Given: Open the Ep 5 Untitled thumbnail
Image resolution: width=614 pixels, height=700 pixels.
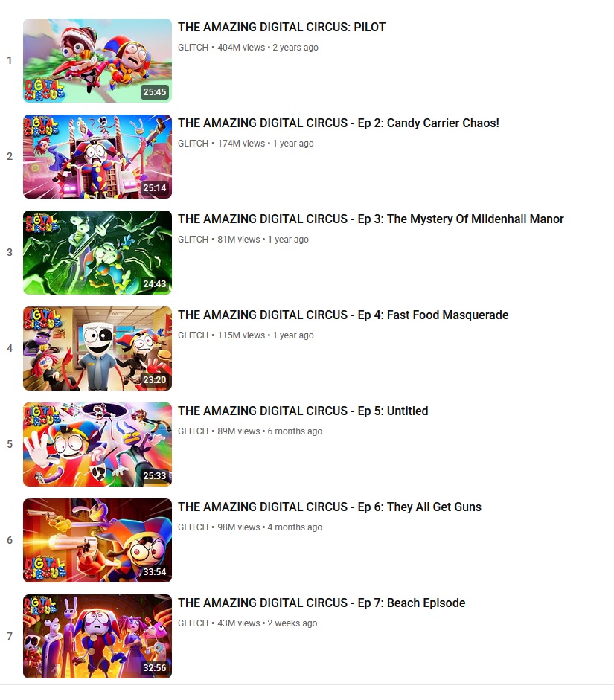Looking at the screenshot, I should [x=97, y=445].
